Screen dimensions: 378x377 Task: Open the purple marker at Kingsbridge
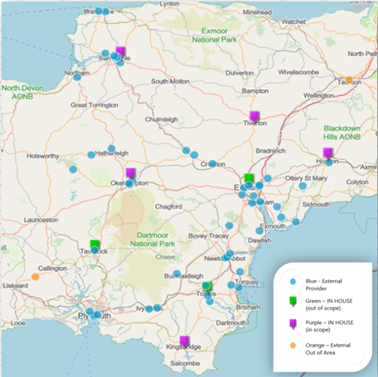click(184, 341)
